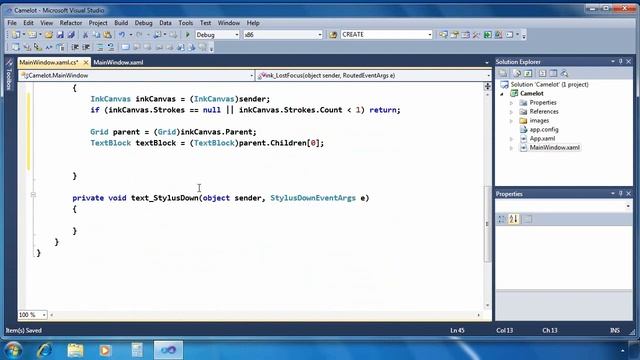640x360 pixels.
Task: Click the Find in Files icon beside CREATE box
Action: click(x=333, y=35)
